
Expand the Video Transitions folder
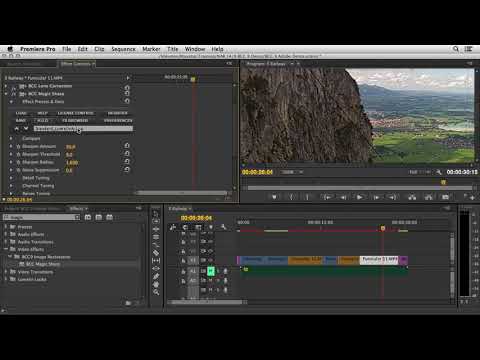5,272
